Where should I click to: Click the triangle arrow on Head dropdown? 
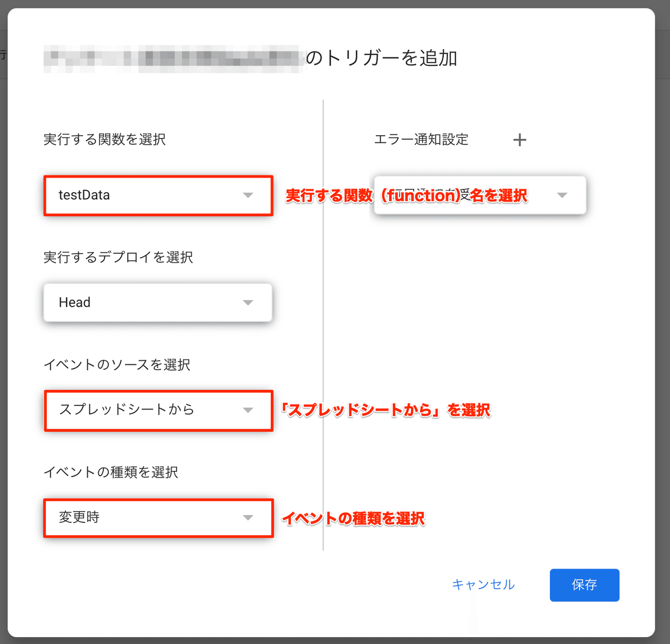point(248,302)
